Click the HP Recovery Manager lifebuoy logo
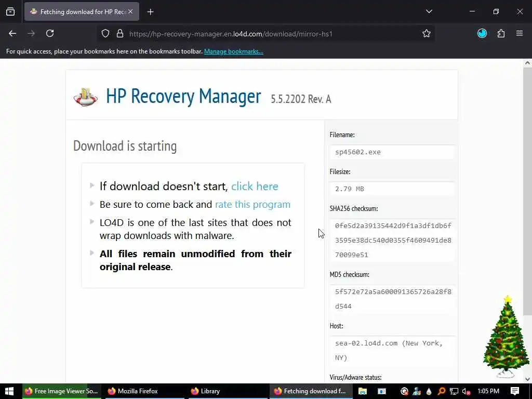The width and height of the screenshot is (532, 399). click(x=86, y=97)
